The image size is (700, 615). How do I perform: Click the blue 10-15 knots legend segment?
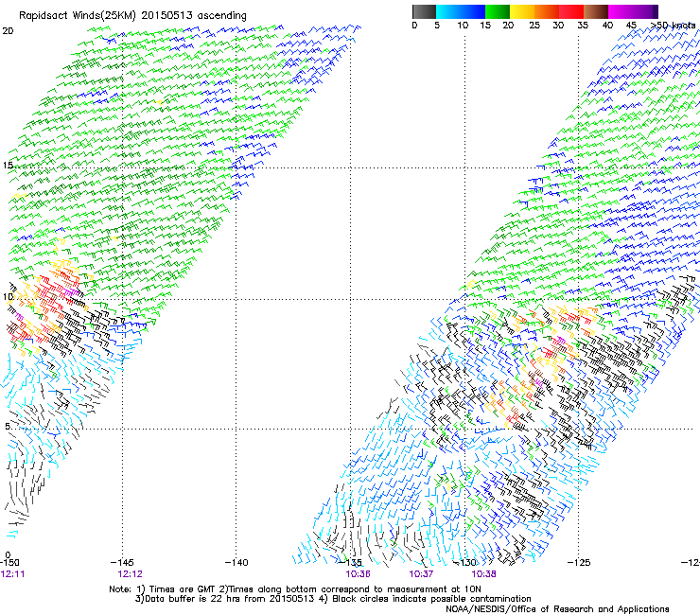point(473,11)
